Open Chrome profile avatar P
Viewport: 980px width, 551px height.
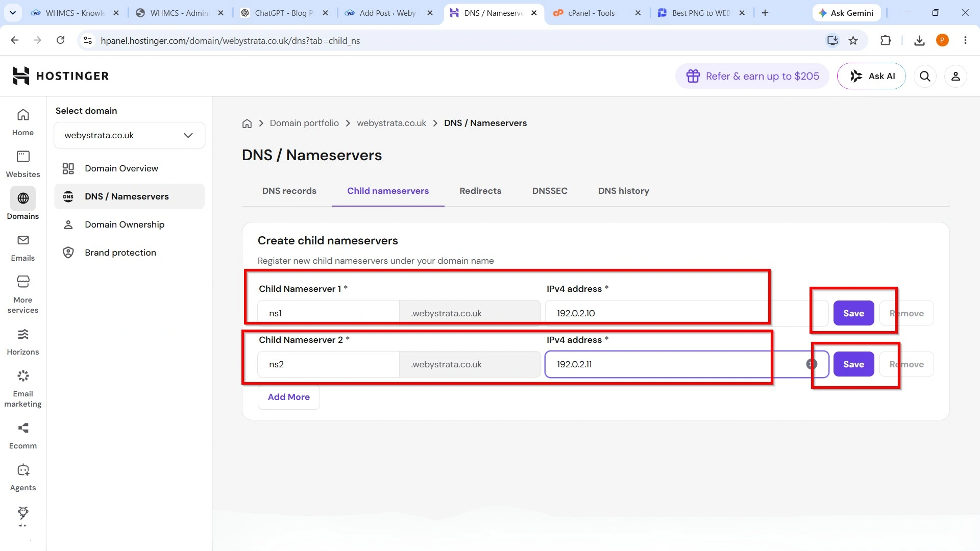point(942,40)
